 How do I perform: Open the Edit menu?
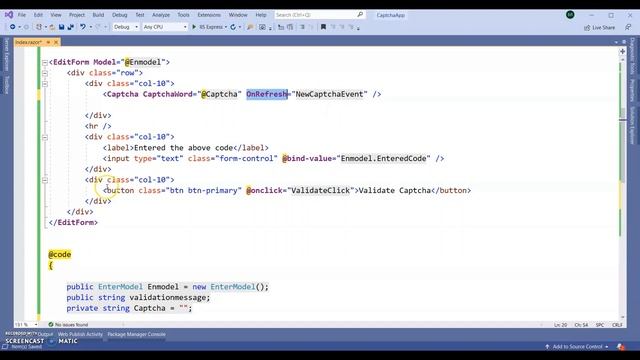coord(38,15)
